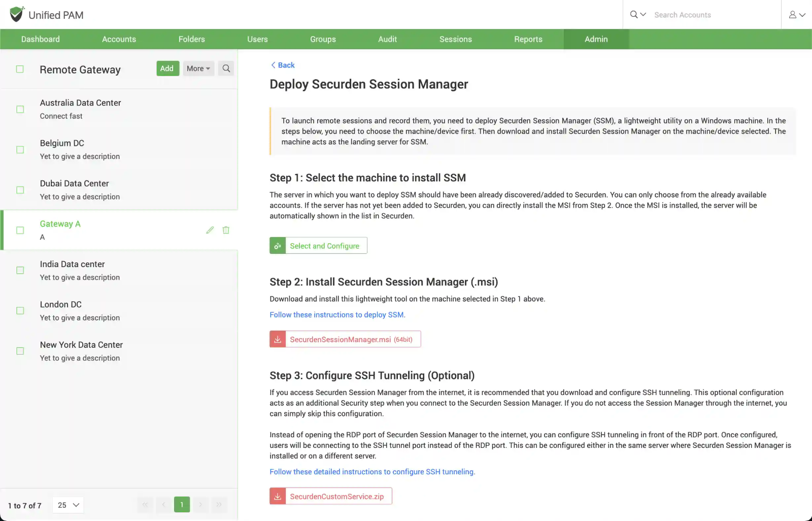
Task: Select the Gateway A entry
Action: [119, 230]
